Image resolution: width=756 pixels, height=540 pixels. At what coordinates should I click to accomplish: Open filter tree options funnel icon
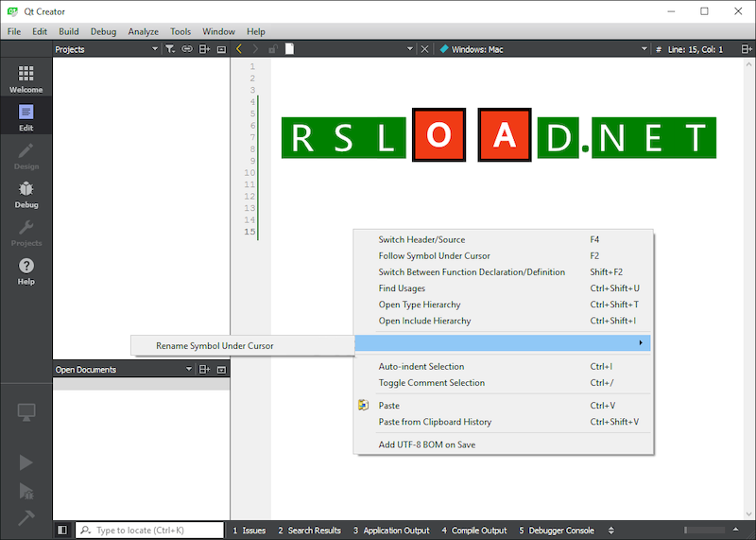click(170, 49)
